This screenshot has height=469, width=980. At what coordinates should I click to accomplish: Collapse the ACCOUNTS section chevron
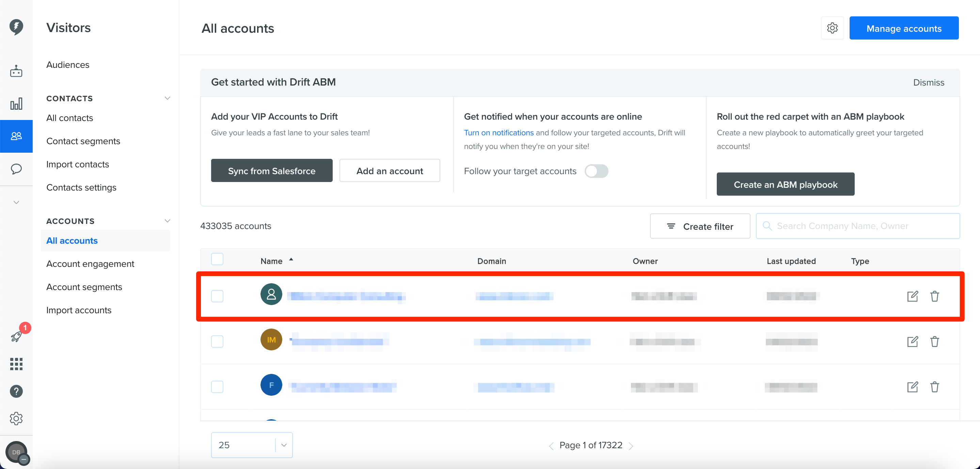click(x=168, y=221)
